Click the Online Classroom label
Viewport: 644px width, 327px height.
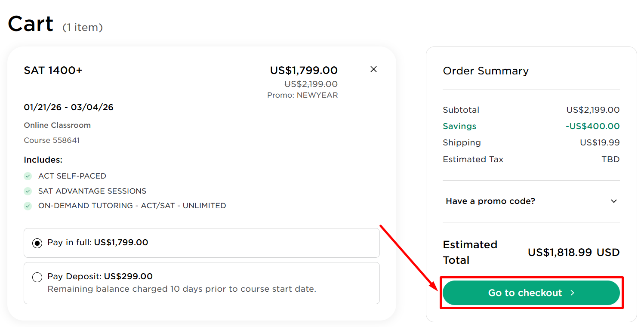tap(57, 125)
